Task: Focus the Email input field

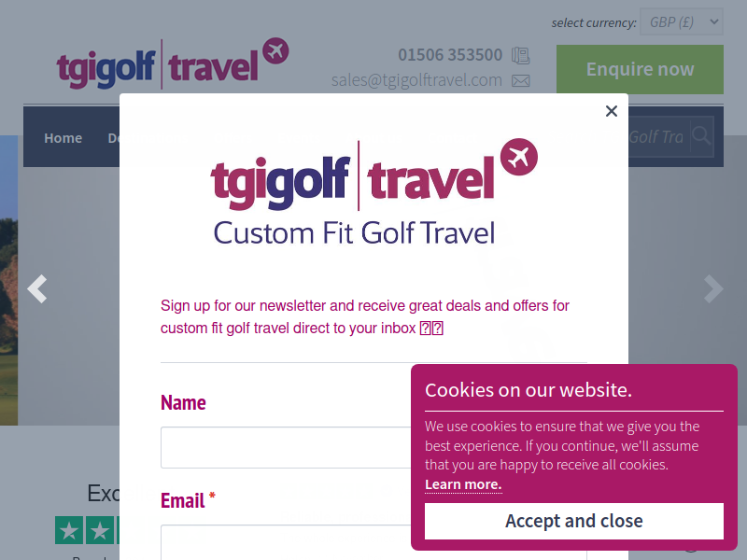Action: pos(286,542)
